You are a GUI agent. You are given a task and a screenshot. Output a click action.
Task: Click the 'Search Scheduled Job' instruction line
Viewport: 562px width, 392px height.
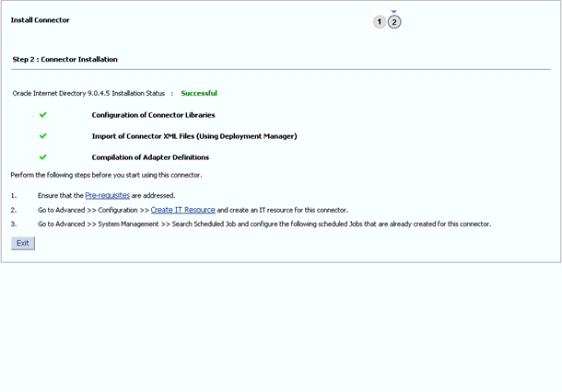(x=264, y=225)
